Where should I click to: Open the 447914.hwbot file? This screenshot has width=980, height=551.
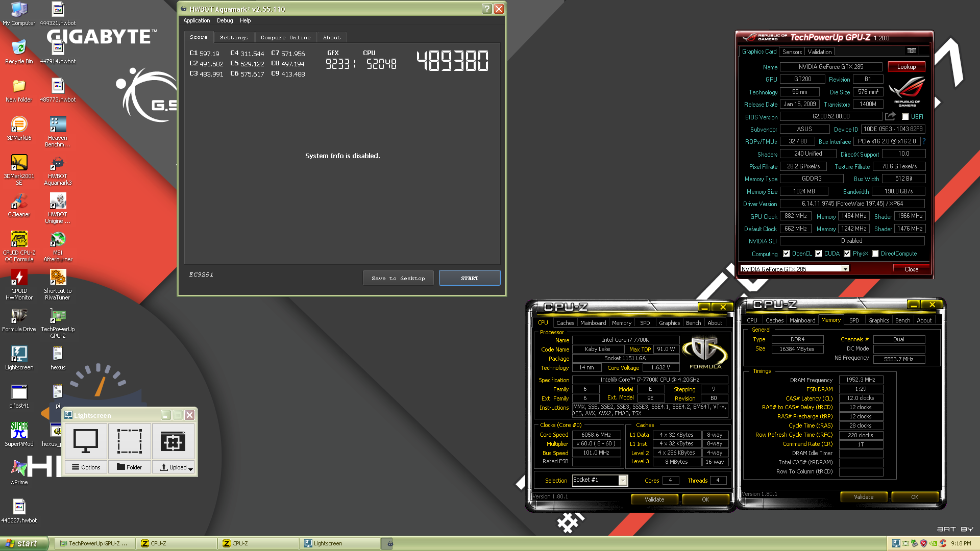[x=58, y=52]
